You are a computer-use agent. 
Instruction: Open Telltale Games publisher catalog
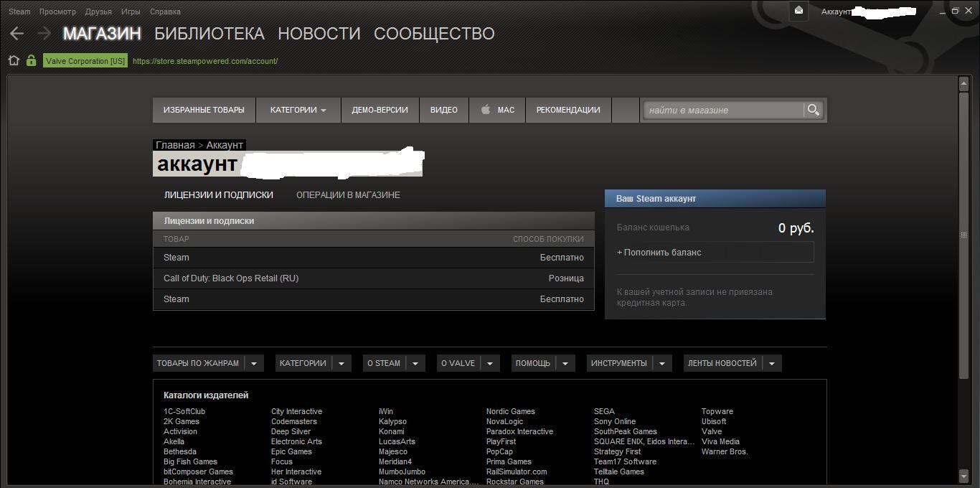tap(619, 471)
